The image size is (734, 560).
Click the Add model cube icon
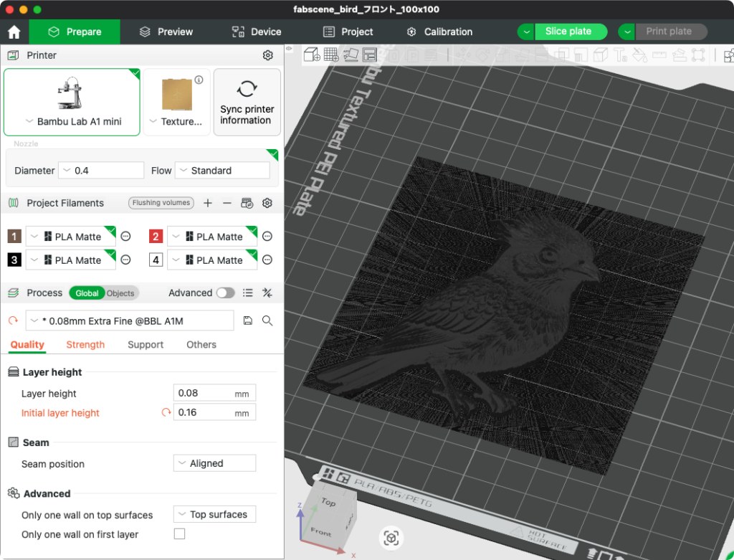[x=312, y=54]
